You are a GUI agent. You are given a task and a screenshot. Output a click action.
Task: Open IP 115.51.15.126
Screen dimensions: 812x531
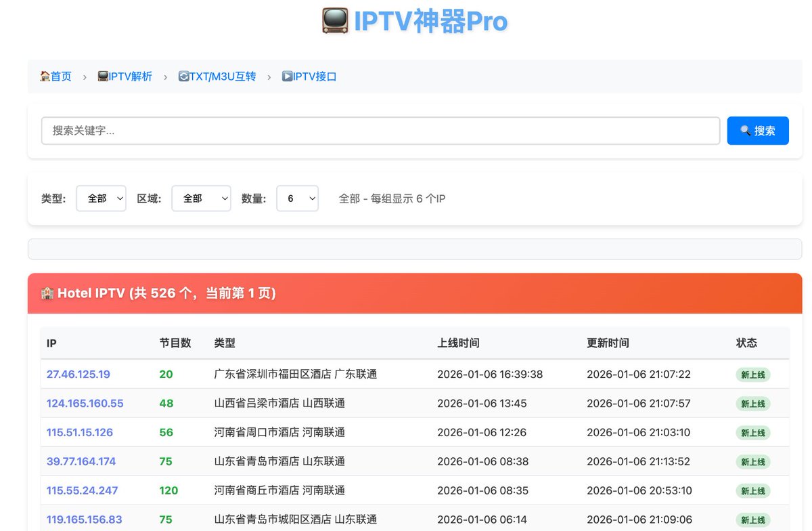click(x=80, y=432)
